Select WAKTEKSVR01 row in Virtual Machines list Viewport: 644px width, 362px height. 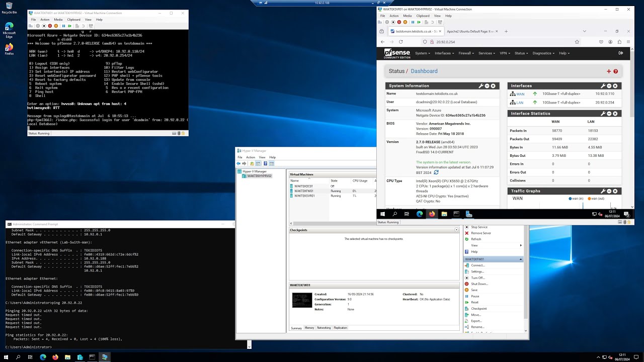(332, 196)
